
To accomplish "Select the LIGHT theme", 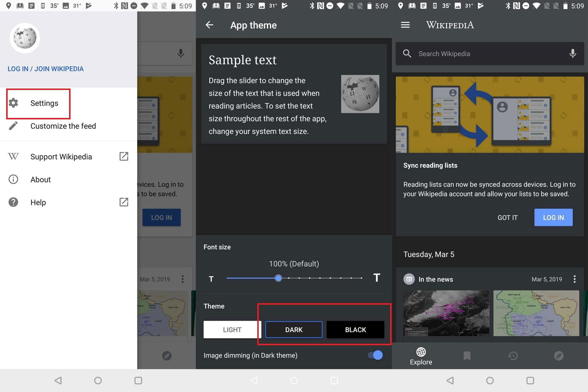I will [x=232, y=330].
